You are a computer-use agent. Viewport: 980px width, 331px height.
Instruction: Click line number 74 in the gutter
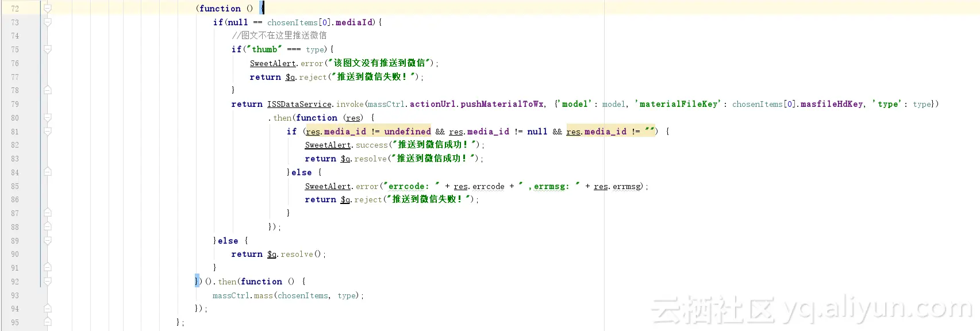[x=15, y=36]
